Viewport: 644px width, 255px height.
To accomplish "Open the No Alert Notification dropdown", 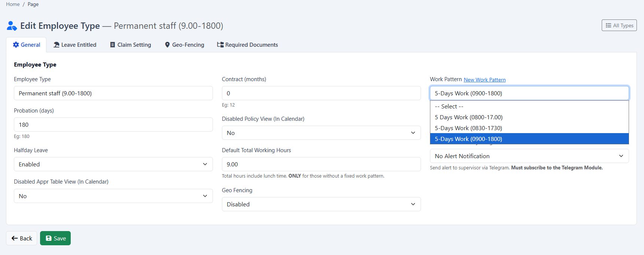I will pyautogui.click(x=529, y=156).
